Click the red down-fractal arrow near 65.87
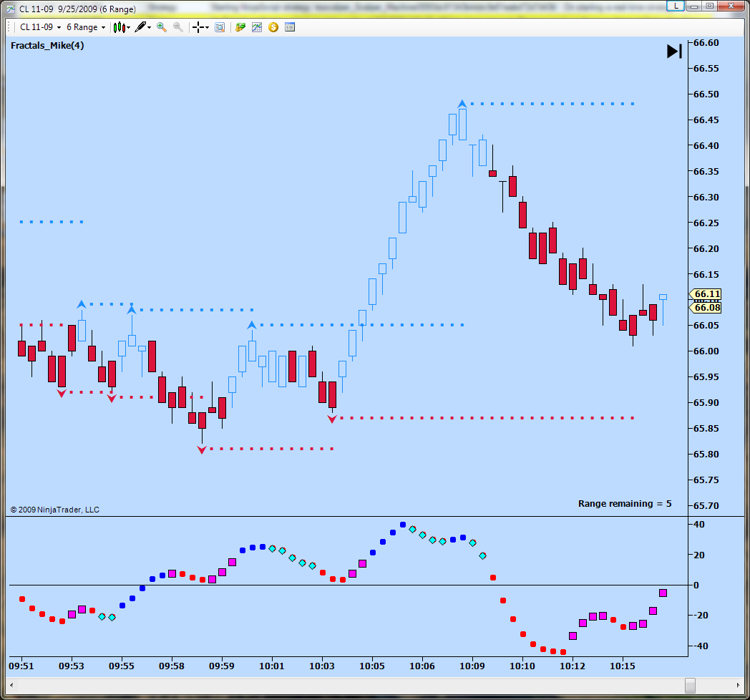Viewport: 750px width, 700px height. (332, 419)
